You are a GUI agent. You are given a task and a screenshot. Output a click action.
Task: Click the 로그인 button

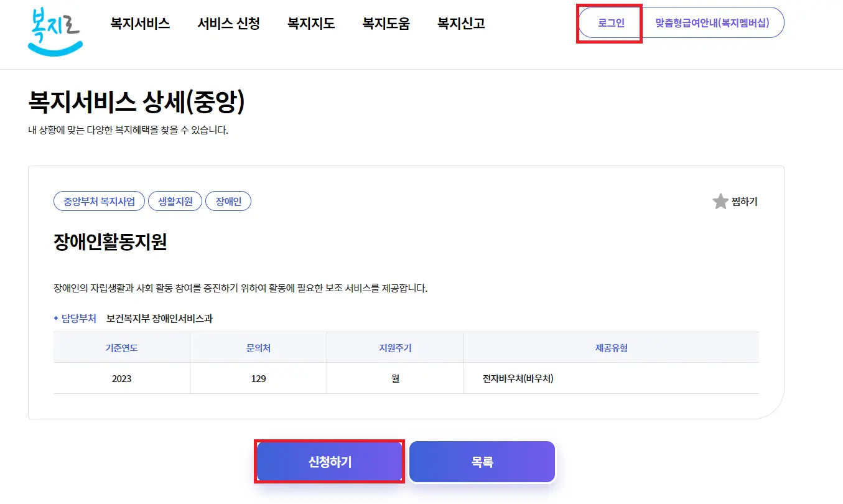pyautogui.click(x=608, y=23)
